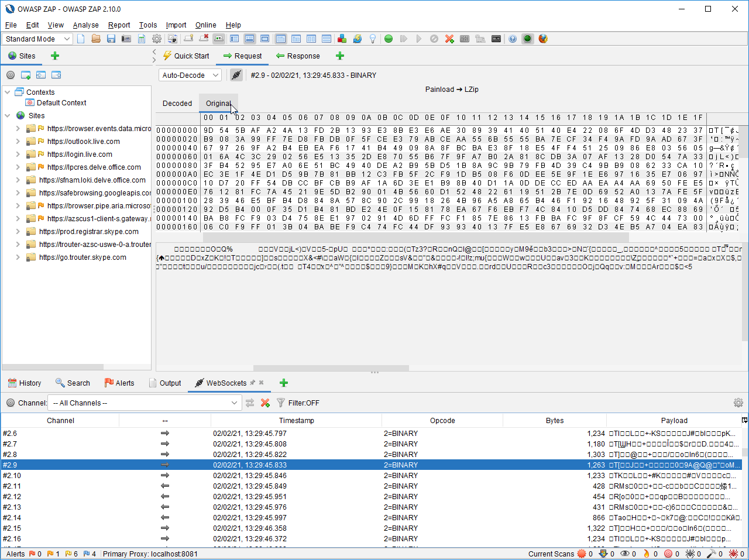Toggle the HUD green radar icon
The width and height of the screenshot is (749, 560).
[x=528, y=39]
